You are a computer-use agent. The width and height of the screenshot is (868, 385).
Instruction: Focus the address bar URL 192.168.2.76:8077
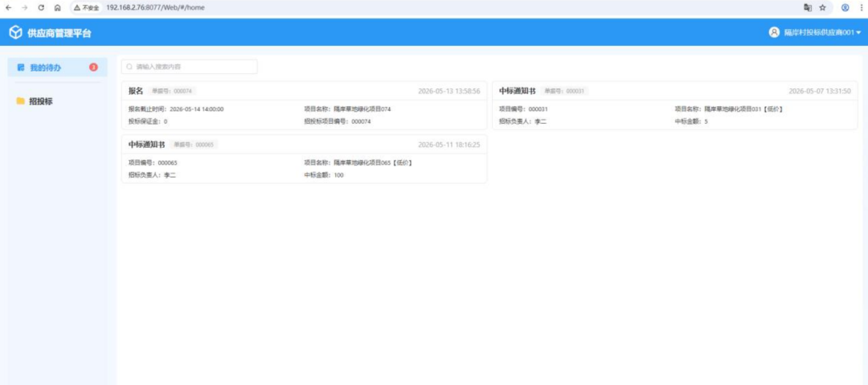click(156, 8)
